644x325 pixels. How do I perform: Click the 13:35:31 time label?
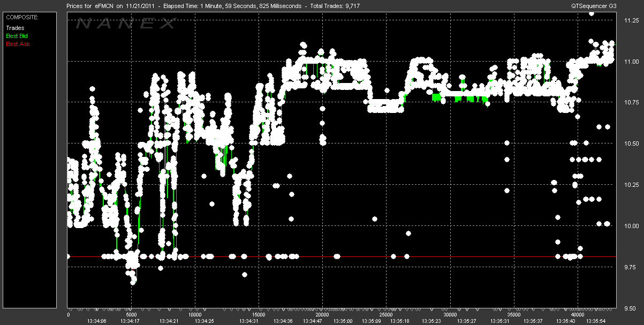499,321
